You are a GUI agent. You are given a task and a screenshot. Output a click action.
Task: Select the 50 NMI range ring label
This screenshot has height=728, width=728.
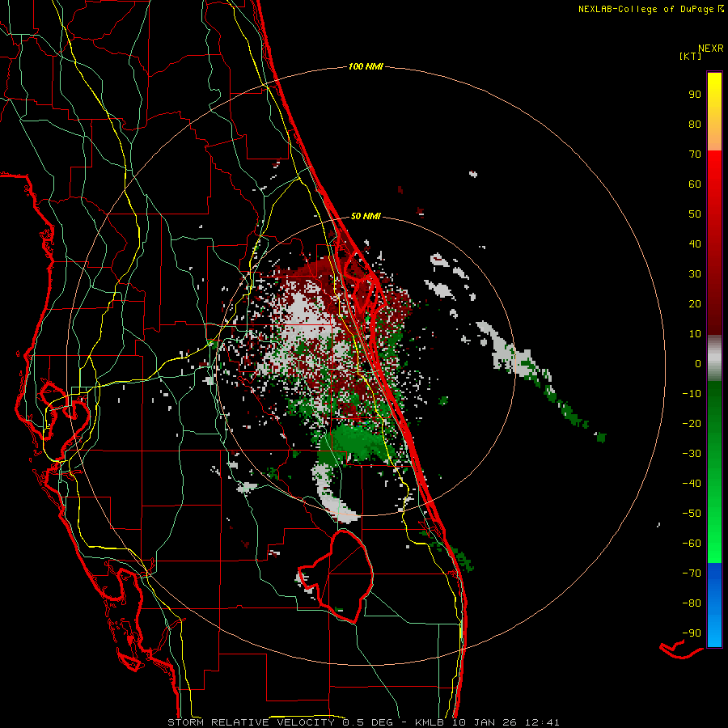point(366,216)
